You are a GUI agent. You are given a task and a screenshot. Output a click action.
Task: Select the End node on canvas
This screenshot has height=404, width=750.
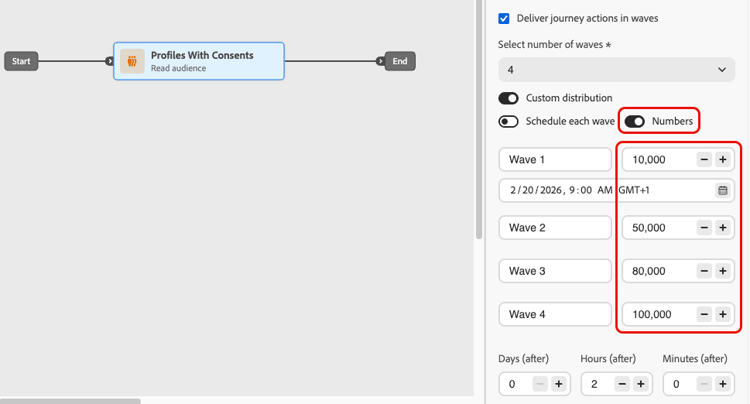(400, 61)
